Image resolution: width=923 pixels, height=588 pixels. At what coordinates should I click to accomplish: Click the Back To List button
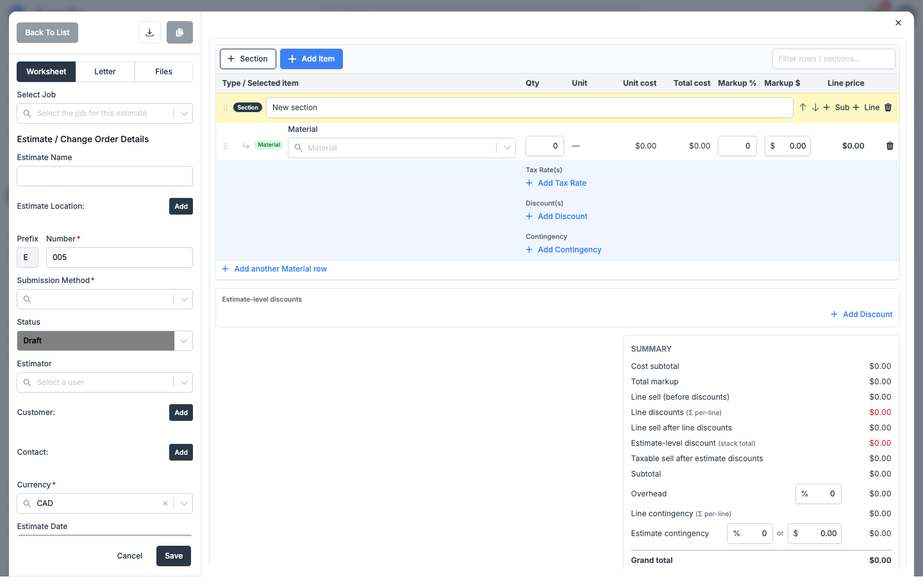[x=47, y=33]
